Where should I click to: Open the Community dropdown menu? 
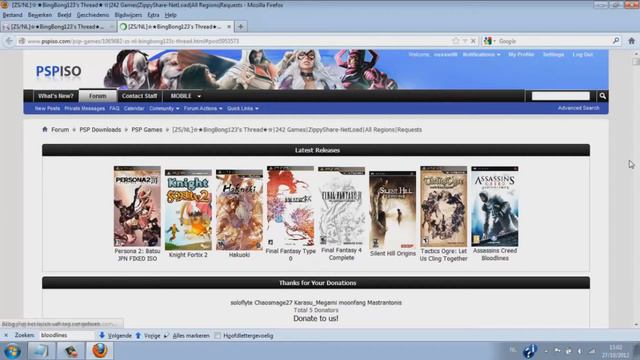tap(164, 109)
